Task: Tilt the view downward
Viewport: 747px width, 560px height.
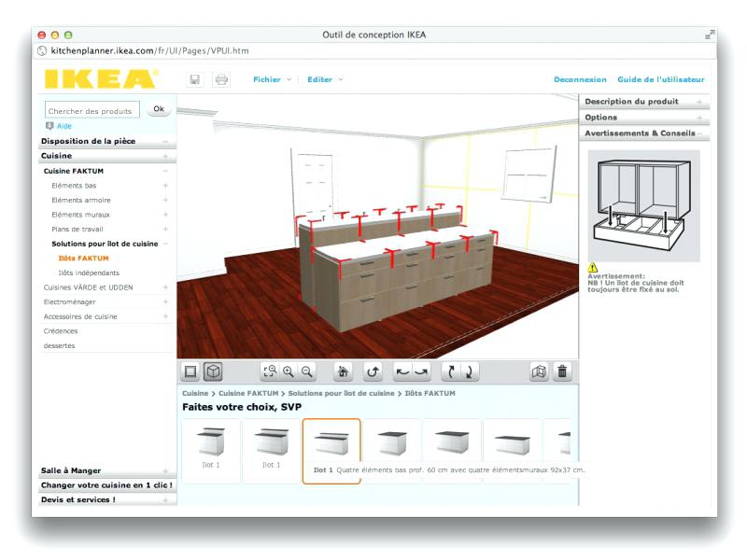Action: coord(470,371)
